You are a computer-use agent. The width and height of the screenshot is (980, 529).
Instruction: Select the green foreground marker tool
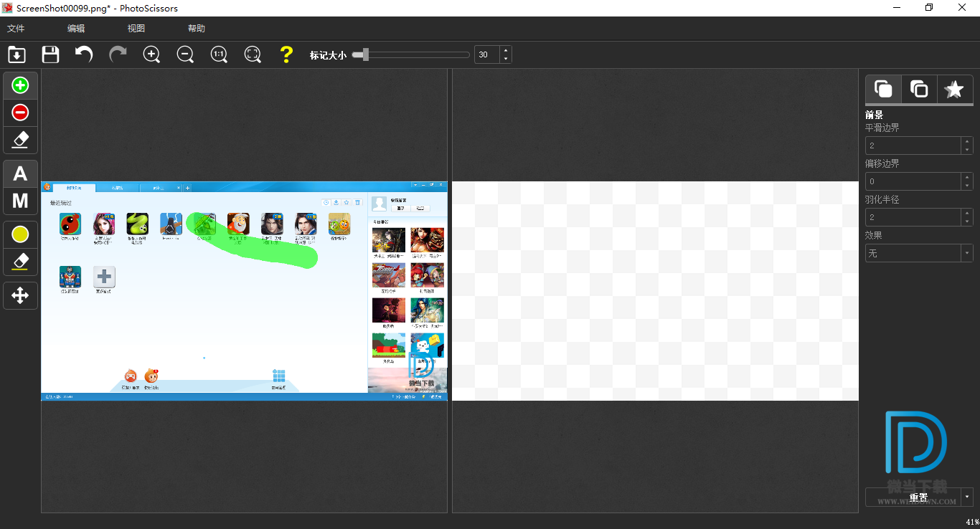20,85
